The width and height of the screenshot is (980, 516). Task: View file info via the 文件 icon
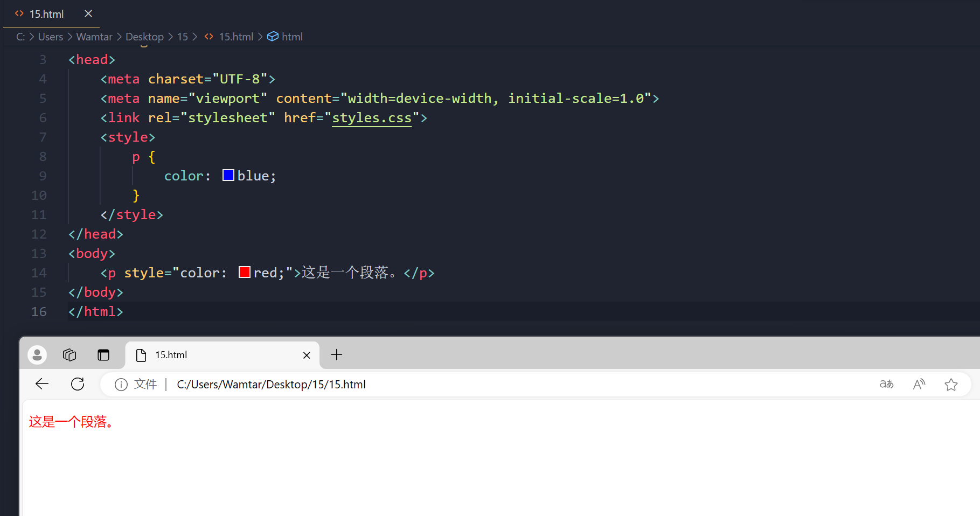(x=121, y=384)
